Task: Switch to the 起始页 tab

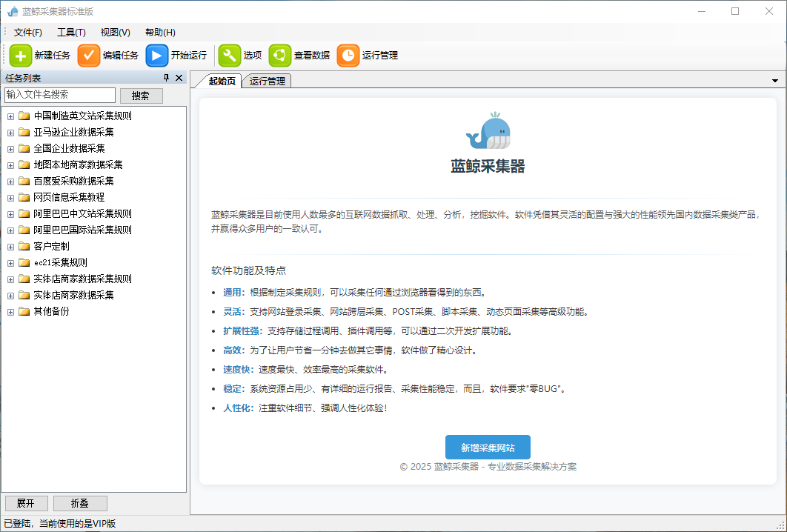Action: 222,81
